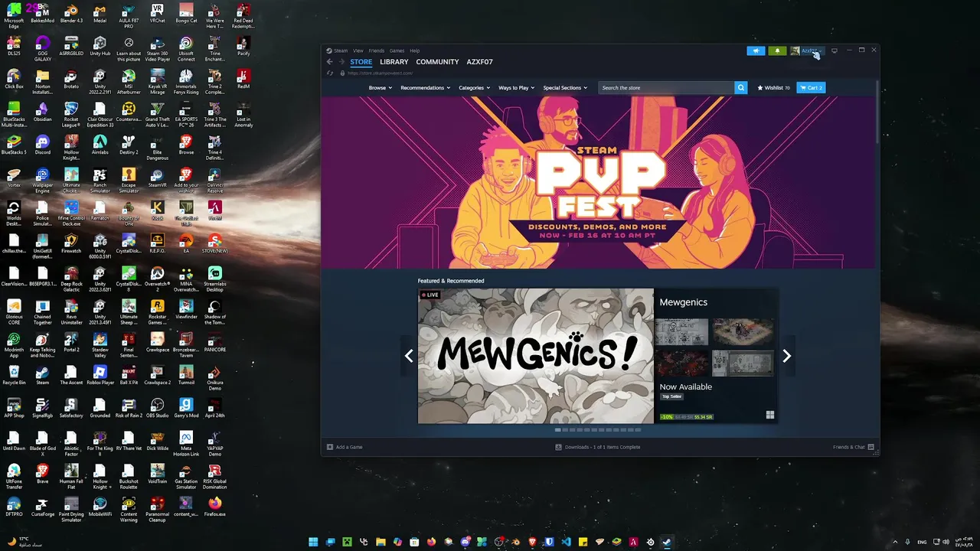Screen dimensions: 980x551
Task: Click the Top Seller tag
Action: pos(671,396)
